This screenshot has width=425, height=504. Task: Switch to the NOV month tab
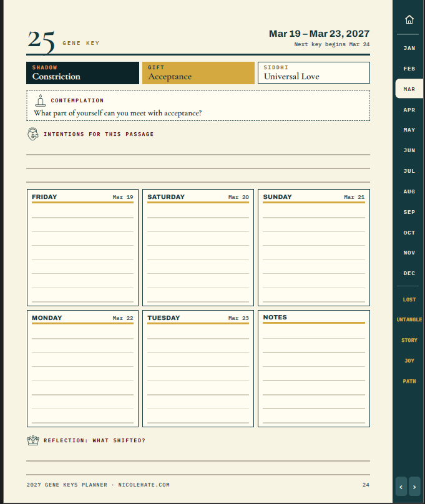[x=409, y=253]
